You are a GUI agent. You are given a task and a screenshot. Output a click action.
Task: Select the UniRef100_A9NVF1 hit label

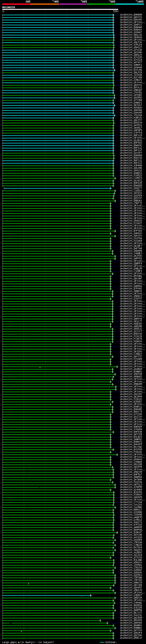click(131, 65)
